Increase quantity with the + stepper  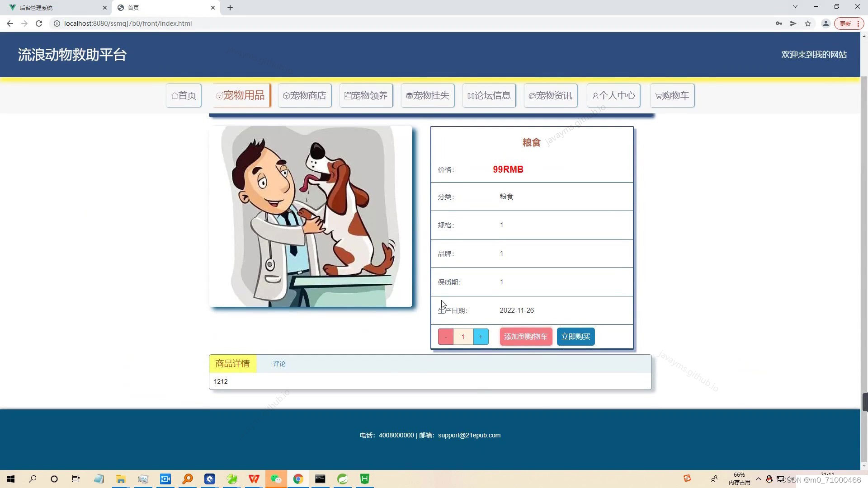tap(481, 336)
